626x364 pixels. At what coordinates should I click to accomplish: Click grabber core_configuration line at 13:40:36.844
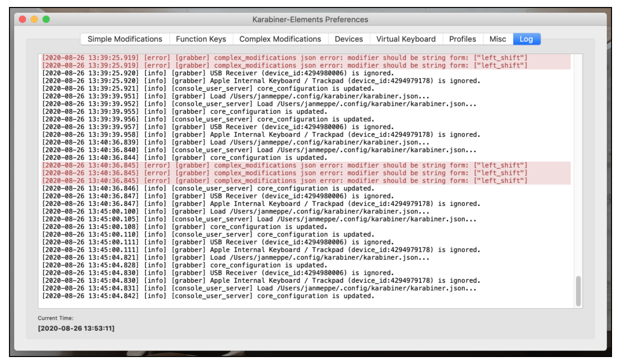point(185,158)
